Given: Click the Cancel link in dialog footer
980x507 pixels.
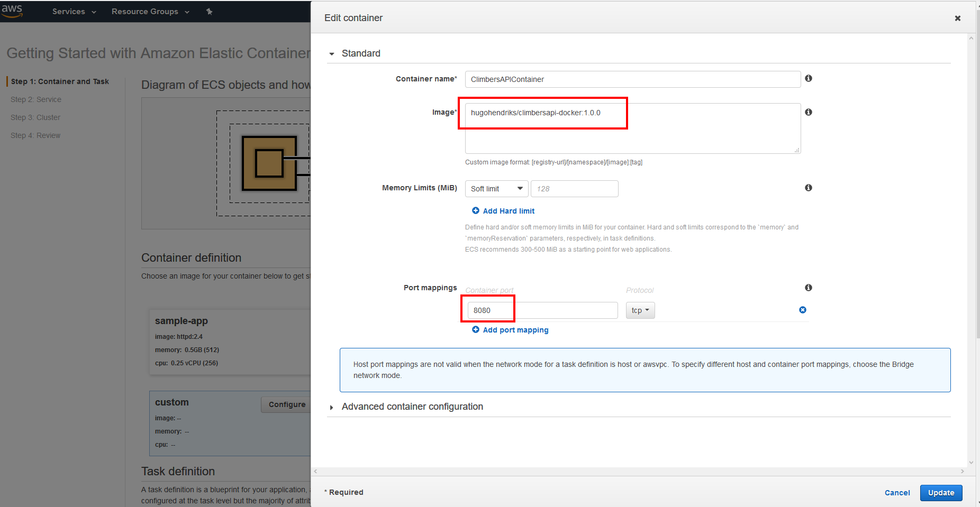Looking at the screenshot, I should pos(897,493).
